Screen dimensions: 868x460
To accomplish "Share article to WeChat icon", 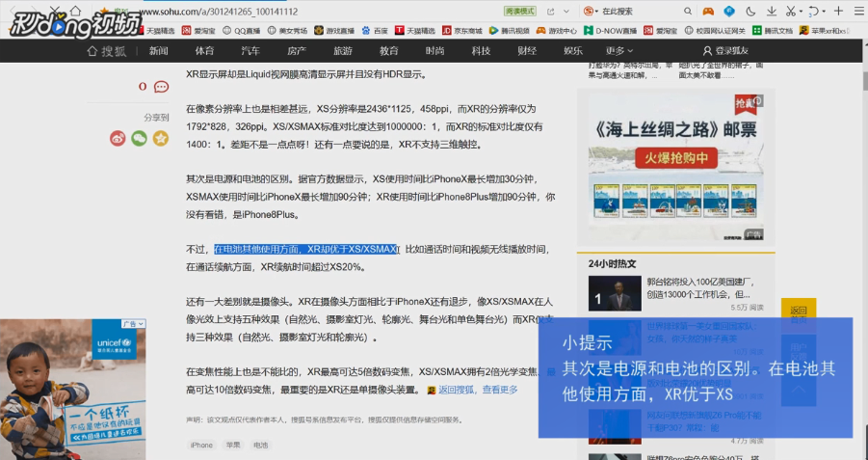I will tap(139, 138).
